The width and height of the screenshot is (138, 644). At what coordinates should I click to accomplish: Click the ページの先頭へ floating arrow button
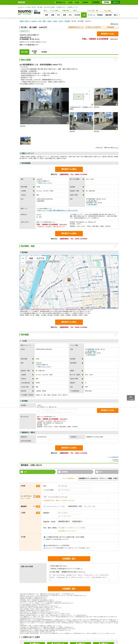point(131,398)
